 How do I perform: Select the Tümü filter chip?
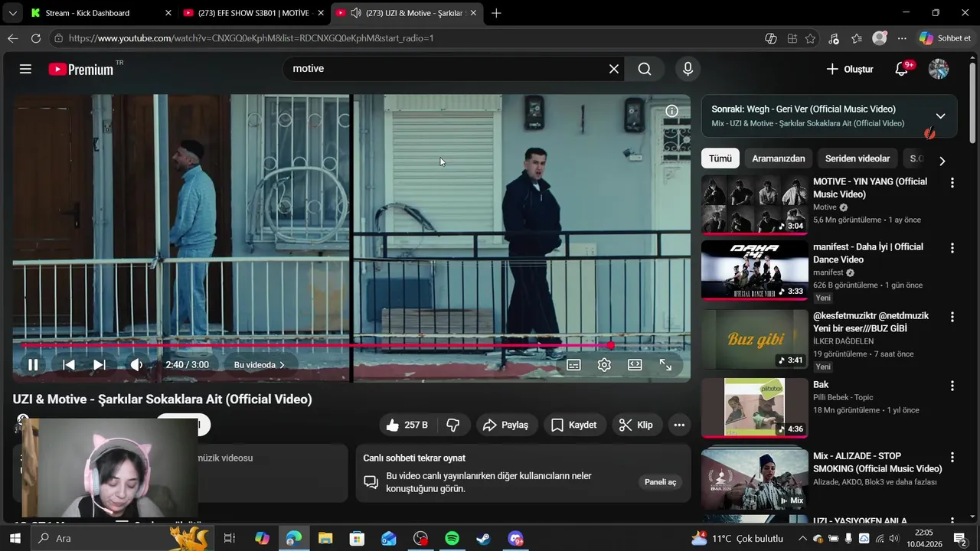(x=720, y=158)
